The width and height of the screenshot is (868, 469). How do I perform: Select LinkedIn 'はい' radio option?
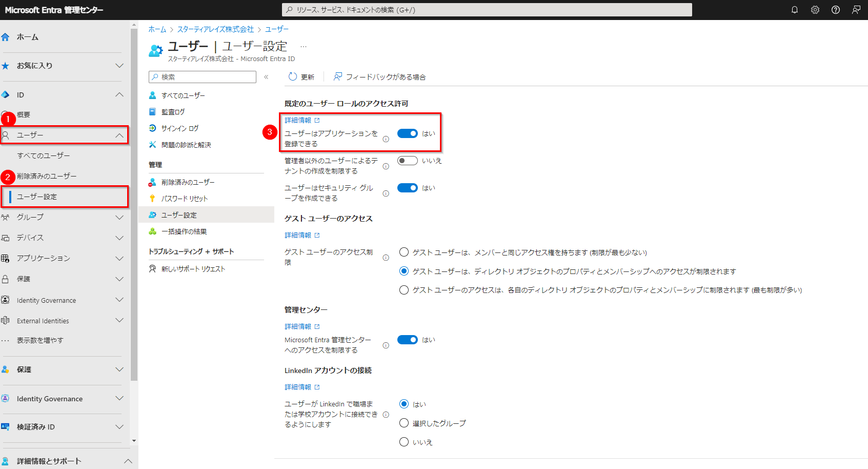404,404
